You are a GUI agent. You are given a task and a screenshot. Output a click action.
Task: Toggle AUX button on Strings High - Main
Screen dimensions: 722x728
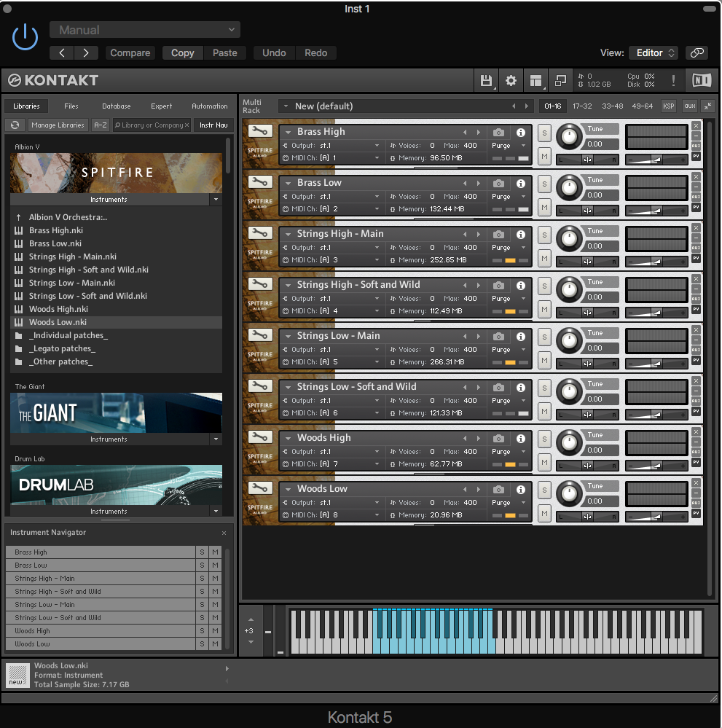tap(696, 248)
